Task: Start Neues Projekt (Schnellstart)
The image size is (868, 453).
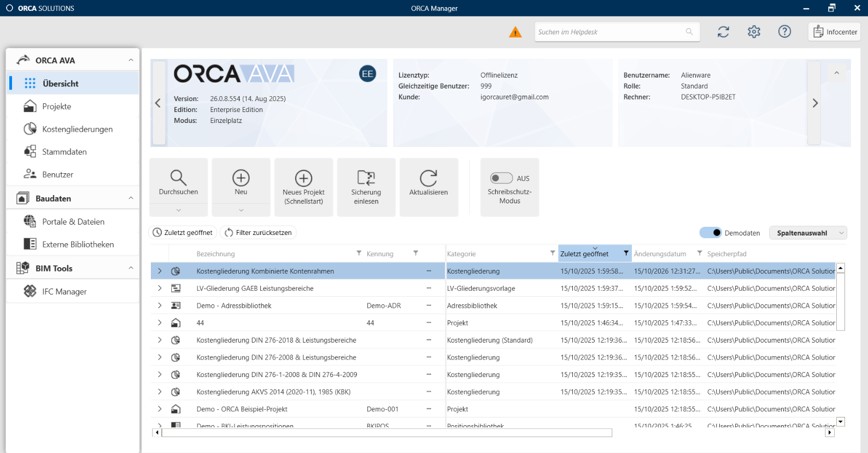Action: tap(303, 178)
